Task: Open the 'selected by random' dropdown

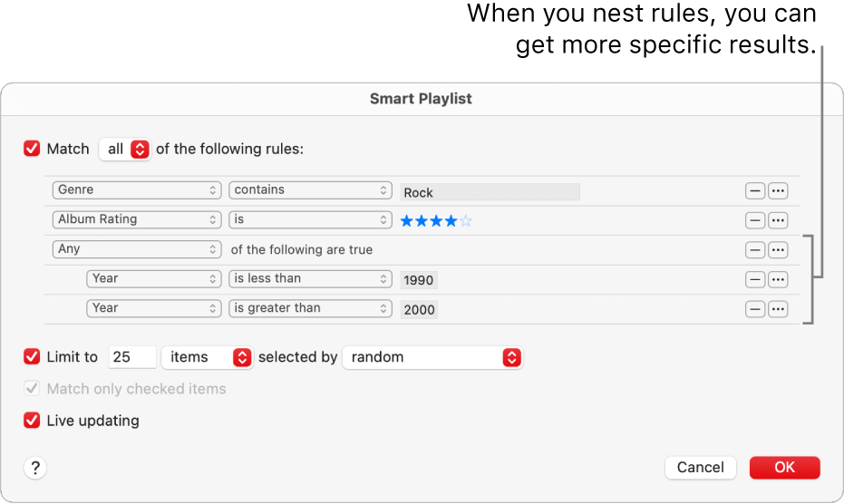Action: (x=432, y=357)
